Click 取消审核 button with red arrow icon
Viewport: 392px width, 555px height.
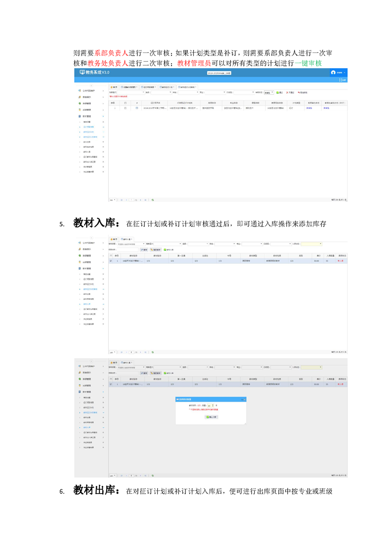302,92
